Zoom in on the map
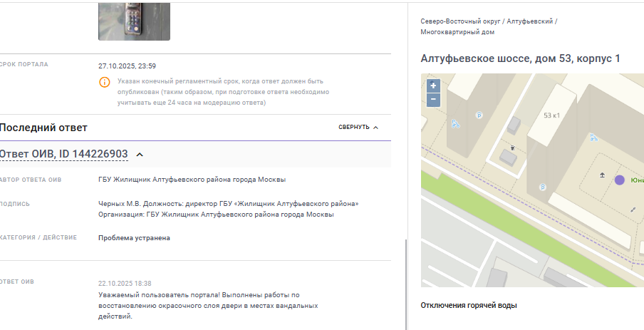 pyautogui.click(x=433, y=86)
